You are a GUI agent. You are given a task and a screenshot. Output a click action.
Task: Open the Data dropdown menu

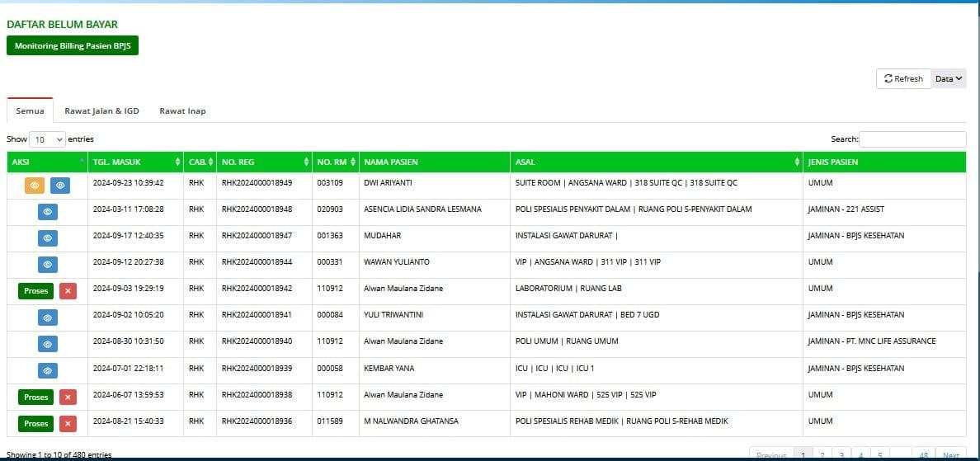point(949,78)
